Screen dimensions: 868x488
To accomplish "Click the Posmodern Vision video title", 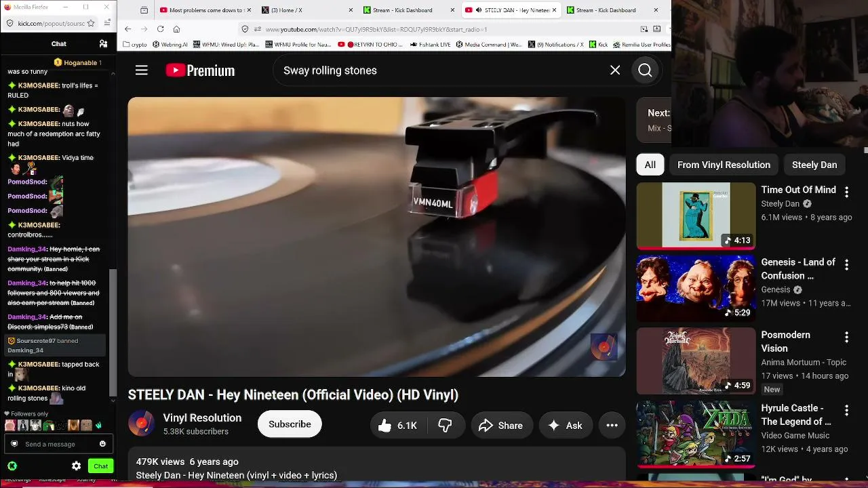I will point(785,342).
